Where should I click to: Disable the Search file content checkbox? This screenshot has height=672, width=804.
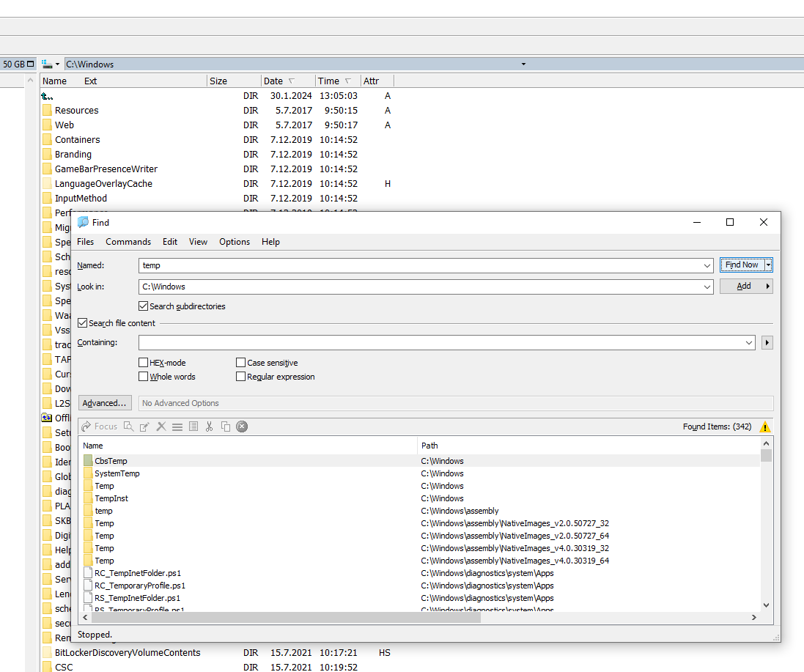pos(83,322)
